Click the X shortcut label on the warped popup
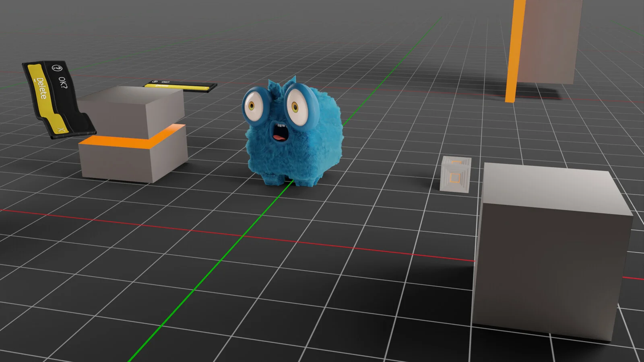Image resolution: width=644 pixels, height=362 pixels. click(61, 130)
